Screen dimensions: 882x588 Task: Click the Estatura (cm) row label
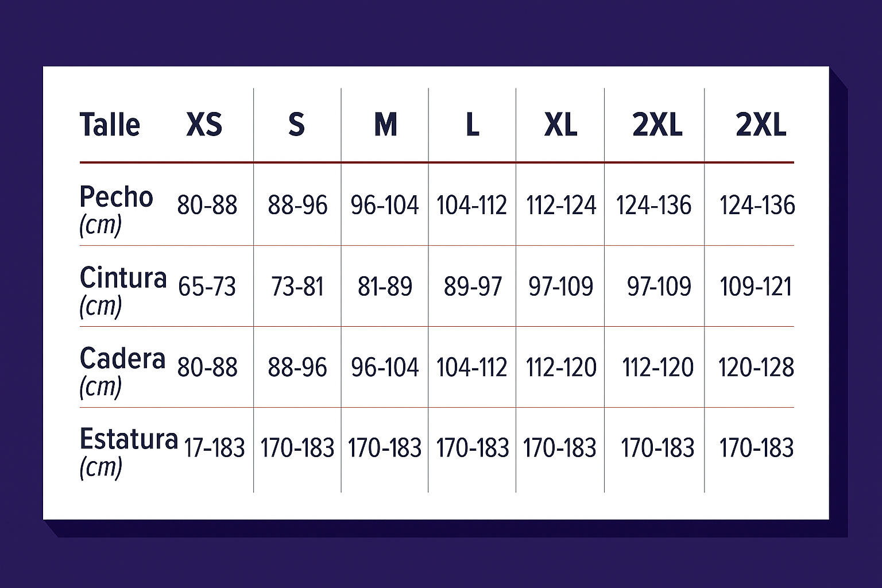pyautogui.click(x=129, y=452)
